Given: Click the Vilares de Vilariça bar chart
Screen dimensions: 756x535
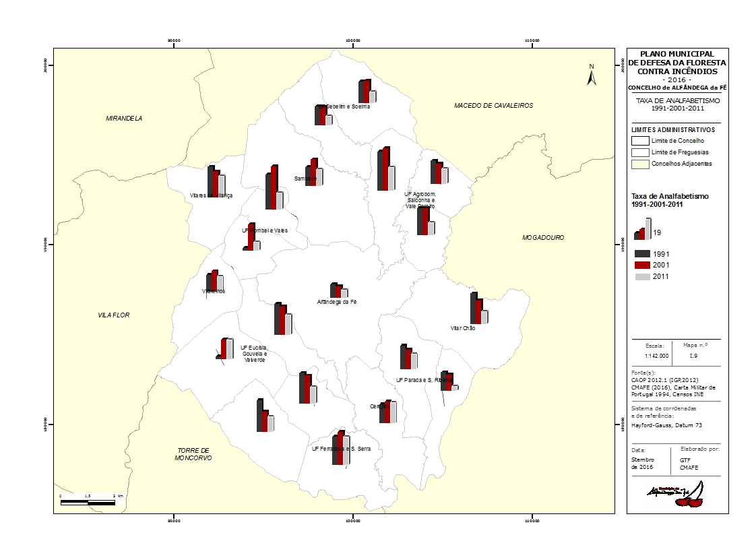Looking at the screenshot, I should 216,182.
